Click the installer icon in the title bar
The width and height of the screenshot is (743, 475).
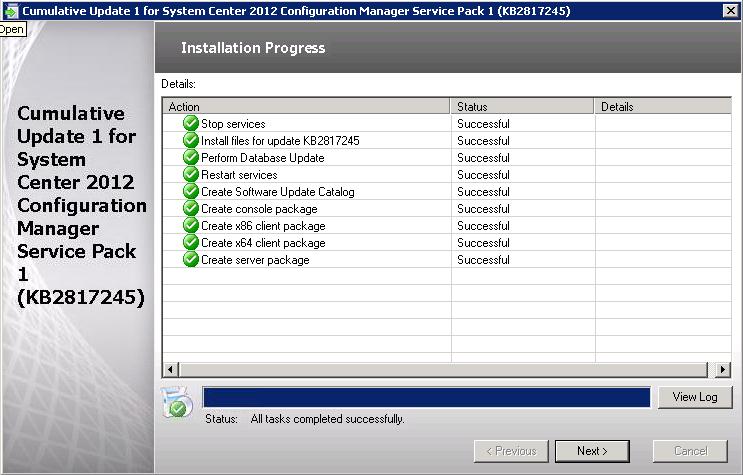(11, 11)
